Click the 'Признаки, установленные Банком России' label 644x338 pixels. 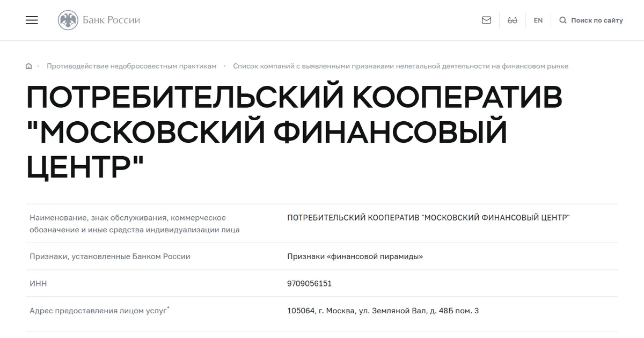click(110, 256)
